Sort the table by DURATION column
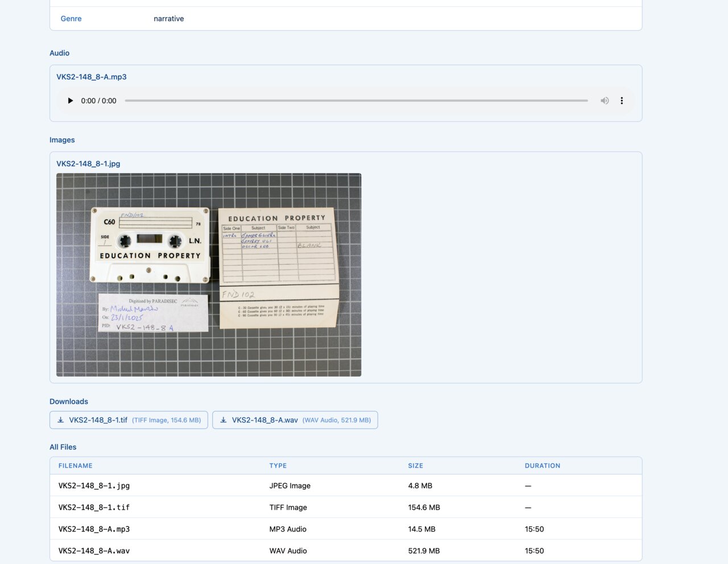 [543, 466]
